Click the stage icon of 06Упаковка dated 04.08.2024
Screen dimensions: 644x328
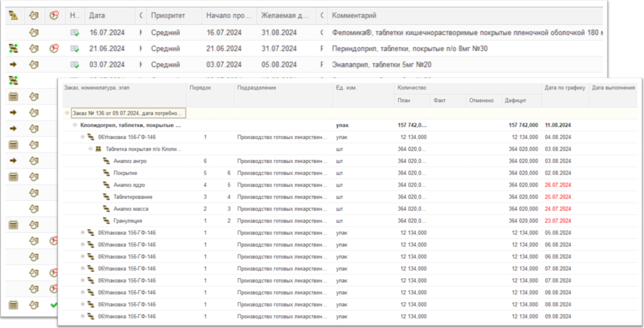(x=91, y=137)
